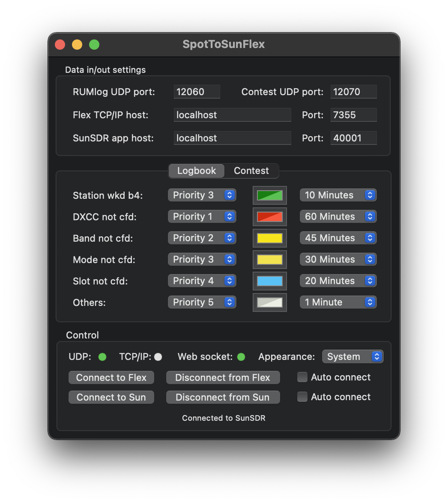Switch to the Logbook tab

point(196,171)
